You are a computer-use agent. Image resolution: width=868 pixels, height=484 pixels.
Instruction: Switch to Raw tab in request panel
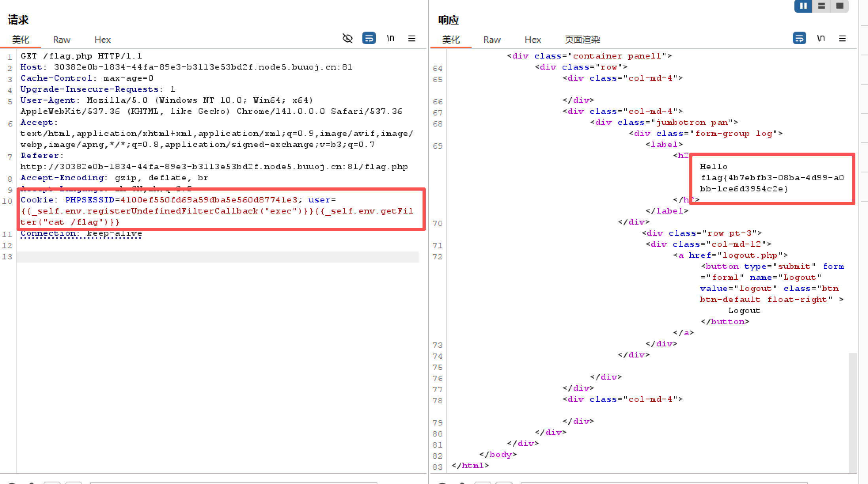click(62, 40)
